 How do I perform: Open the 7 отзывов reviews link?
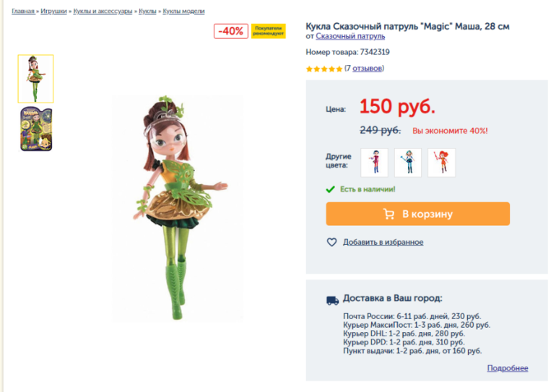(368, 69)
